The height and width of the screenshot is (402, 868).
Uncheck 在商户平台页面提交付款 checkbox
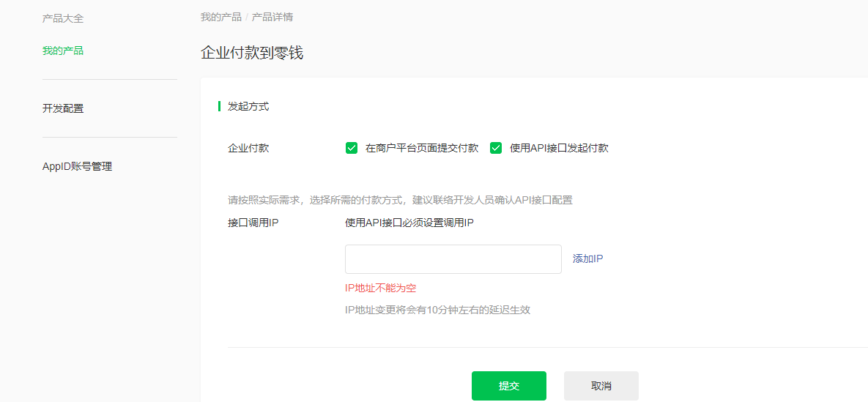pyautogui.click(x=352, y=149)
